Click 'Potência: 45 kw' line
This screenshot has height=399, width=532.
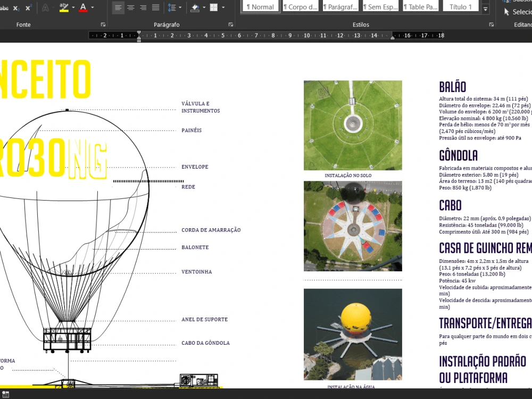point(457,281)
